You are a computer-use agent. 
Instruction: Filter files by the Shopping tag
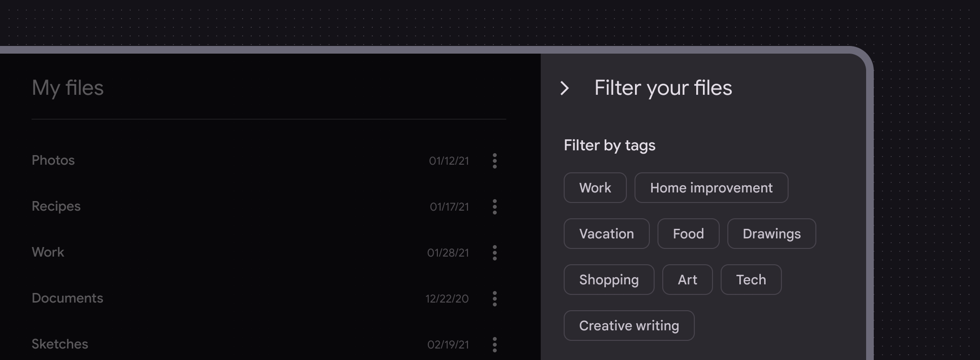click(609, 280)
